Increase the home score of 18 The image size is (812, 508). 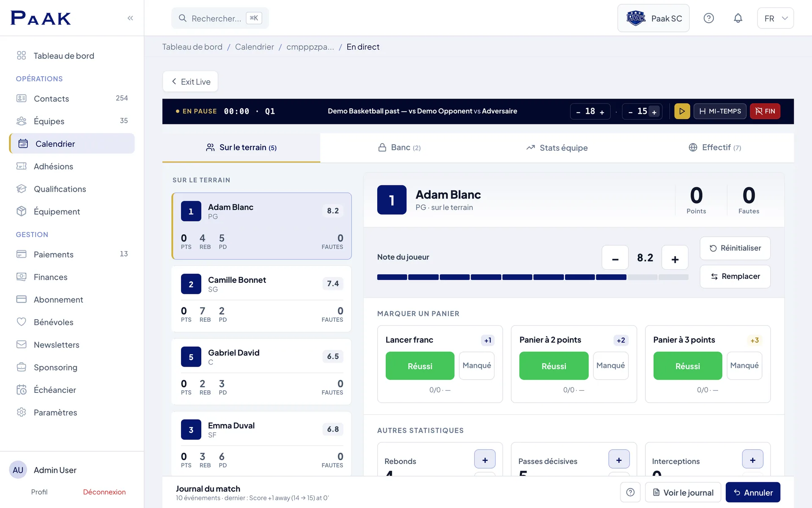coord(602,112)
